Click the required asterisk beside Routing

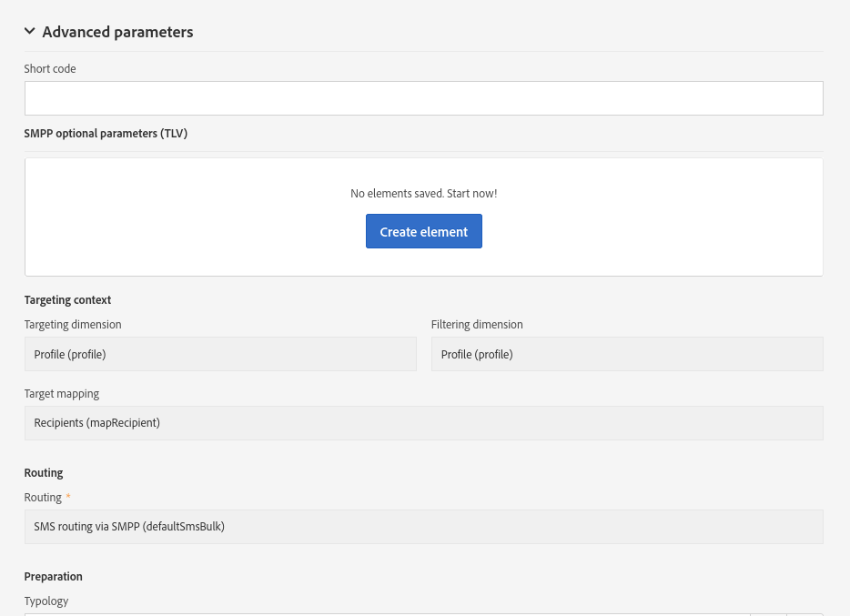click(x=68, y=498)
